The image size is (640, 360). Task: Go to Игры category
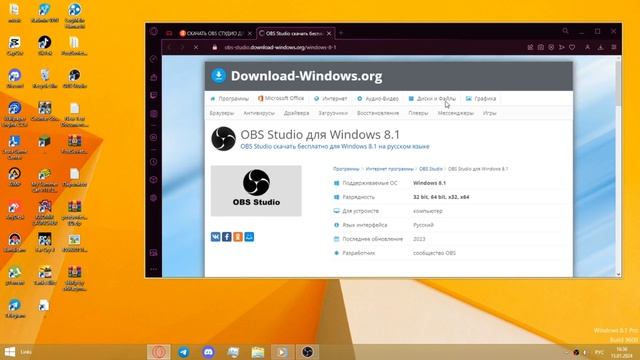point(489,113)
